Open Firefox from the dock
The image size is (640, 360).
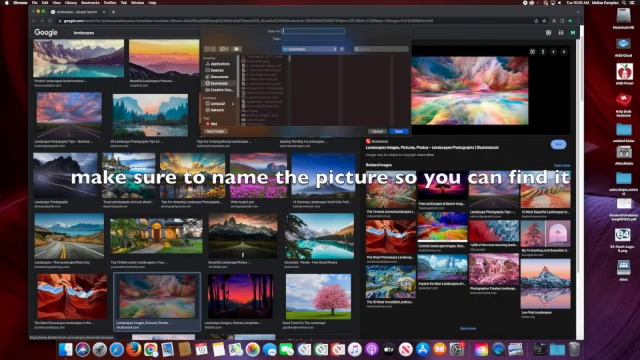coord(133,349)
